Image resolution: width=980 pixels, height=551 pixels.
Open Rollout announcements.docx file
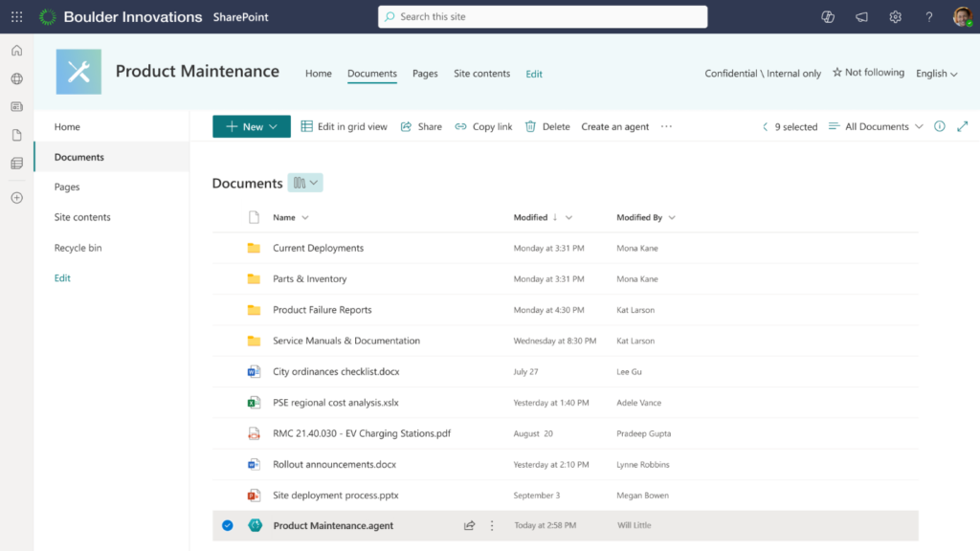point(334,465)
